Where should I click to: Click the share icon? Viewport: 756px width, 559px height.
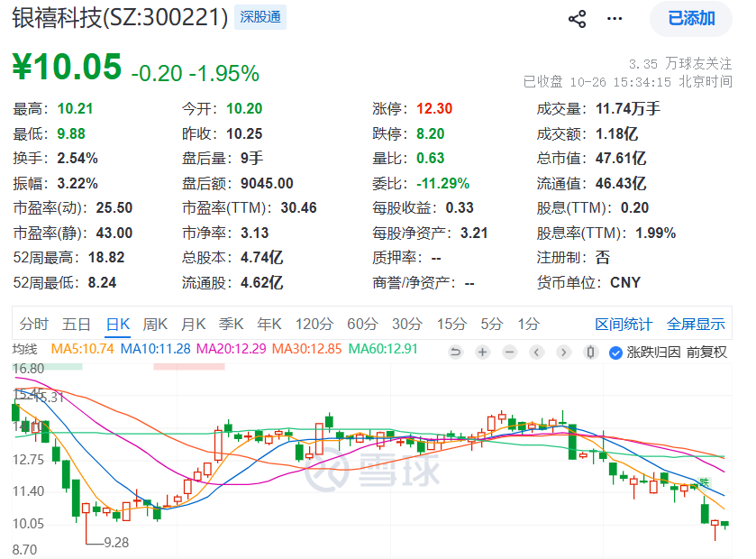coord(577,19)
